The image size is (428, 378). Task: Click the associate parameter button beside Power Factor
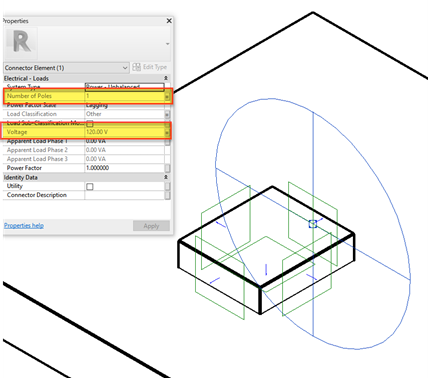[167, 168]
